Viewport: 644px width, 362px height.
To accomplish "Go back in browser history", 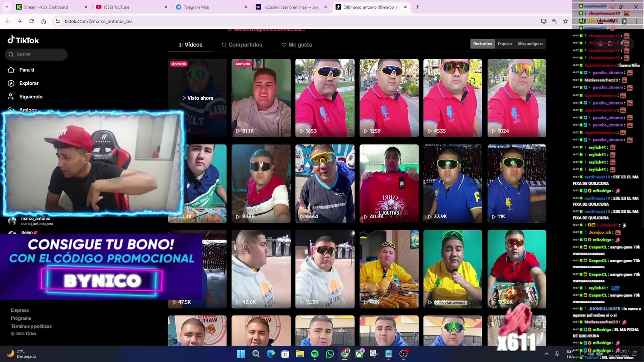I will [7, 21].
